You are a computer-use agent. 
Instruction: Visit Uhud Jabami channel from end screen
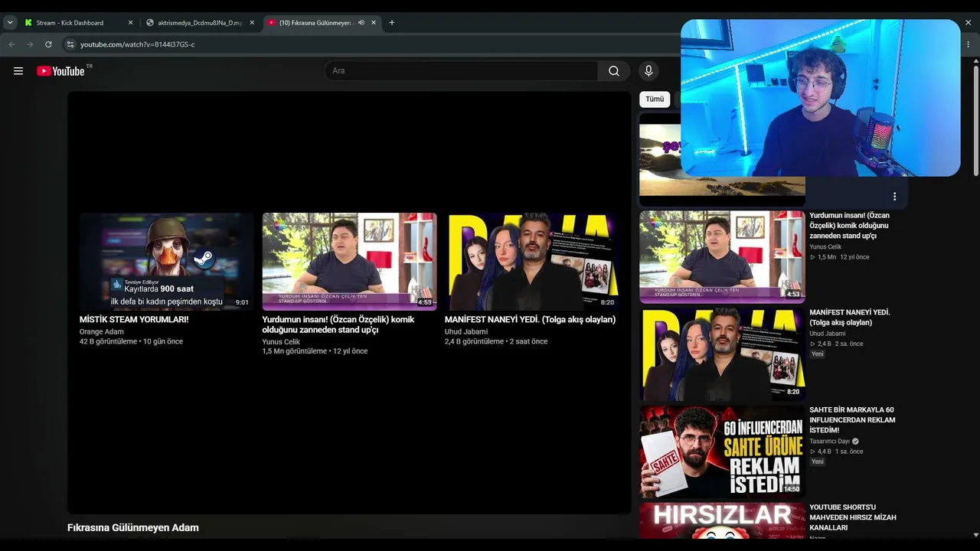coord(466,332)
